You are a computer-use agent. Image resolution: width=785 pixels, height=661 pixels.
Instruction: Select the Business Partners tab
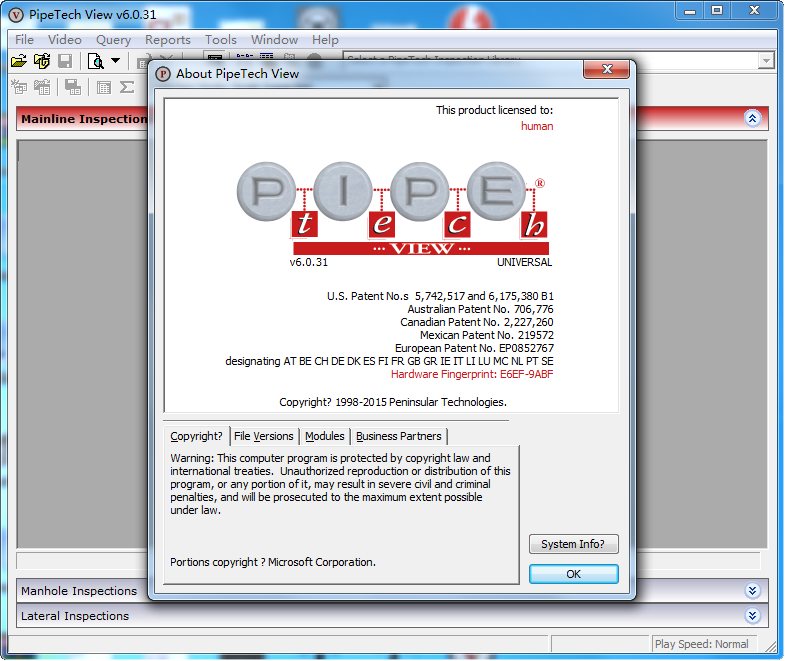tap(398, 436)
